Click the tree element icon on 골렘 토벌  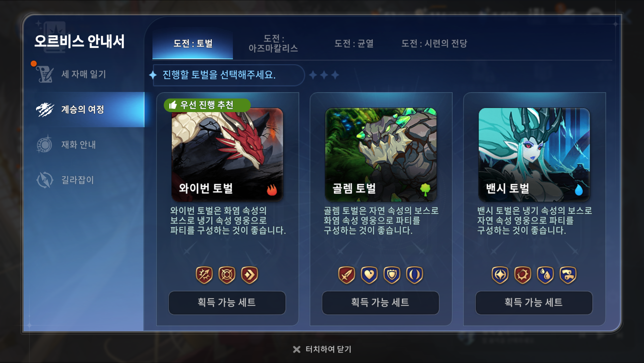click(x=425, y=189)
